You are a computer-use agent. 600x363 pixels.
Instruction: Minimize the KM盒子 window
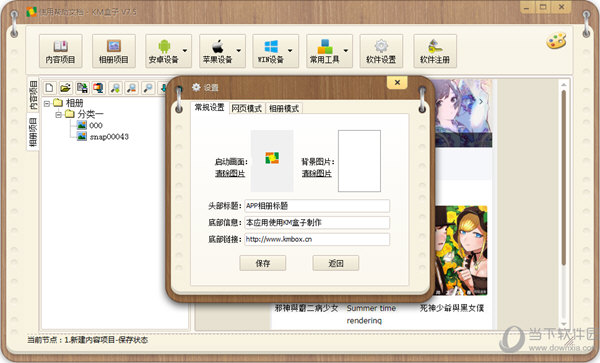[x=527, y=7]
